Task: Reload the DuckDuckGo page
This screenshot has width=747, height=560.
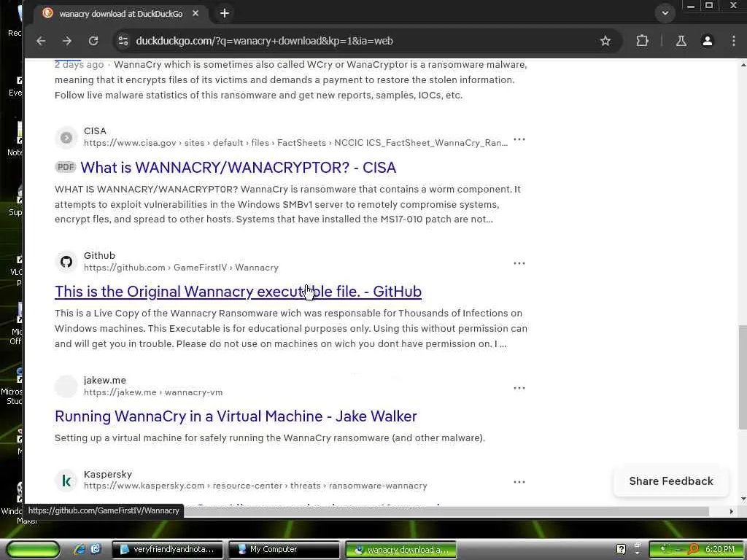Action: click(x=93, y=41)
